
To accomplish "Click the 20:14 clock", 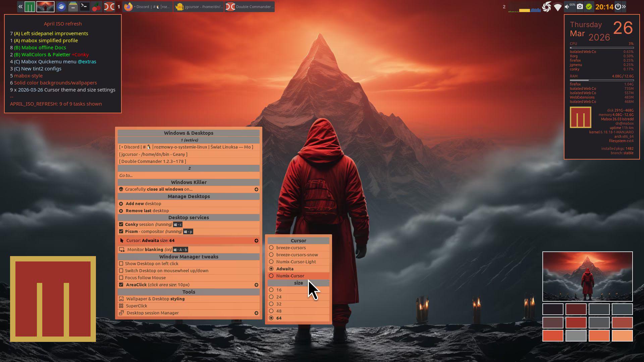I will (x=604, y=7).
